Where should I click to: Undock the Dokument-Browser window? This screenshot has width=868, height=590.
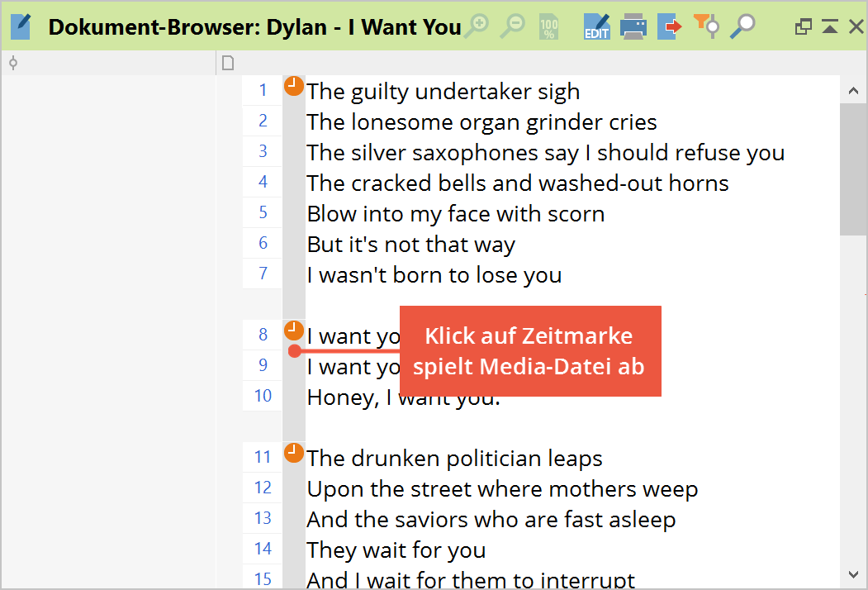[804, 26]
